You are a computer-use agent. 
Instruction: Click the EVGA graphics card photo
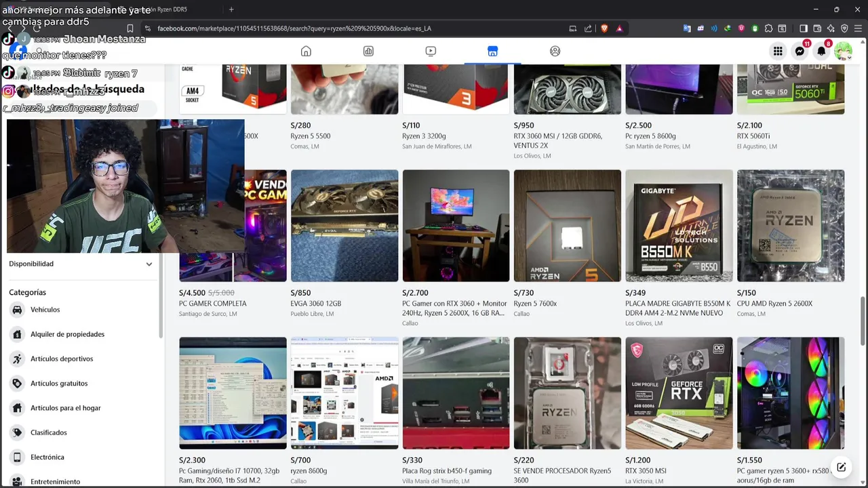[x=344, y=226]
